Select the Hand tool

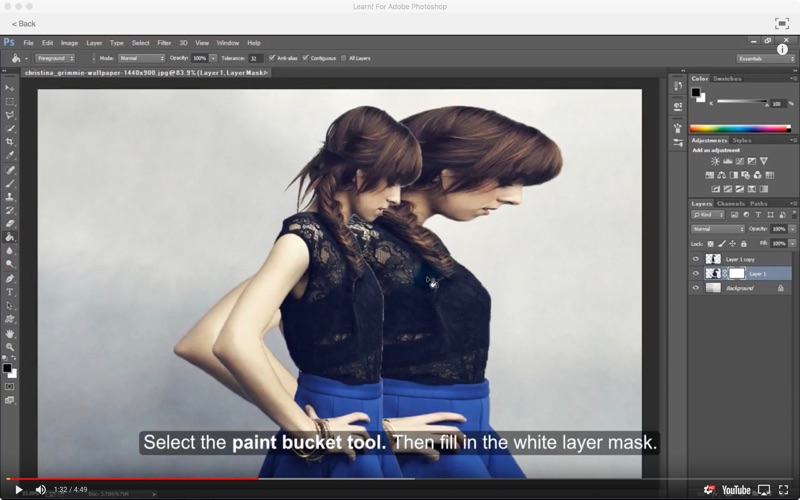10,334
